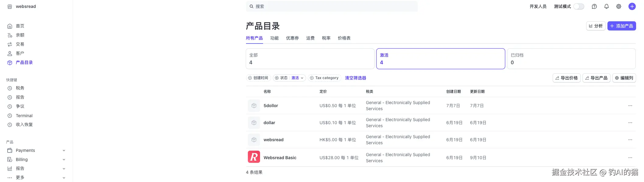Click the 报告 bar chart icon under 产品
Screen dimensions: 644x182
[10, 168]
